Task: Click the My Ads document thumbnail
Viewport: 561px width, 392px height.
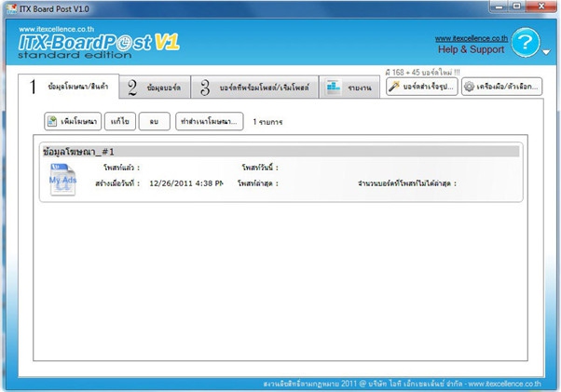Action: coord(63,180)
